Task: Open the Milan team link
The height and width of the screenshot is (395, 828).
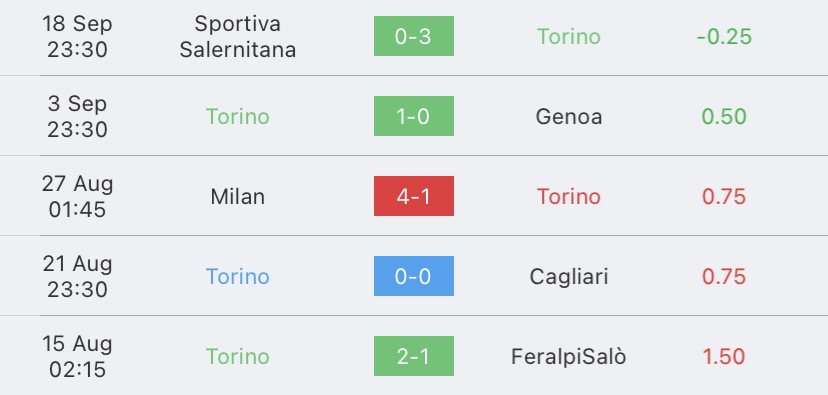Action: coord(238,196)
